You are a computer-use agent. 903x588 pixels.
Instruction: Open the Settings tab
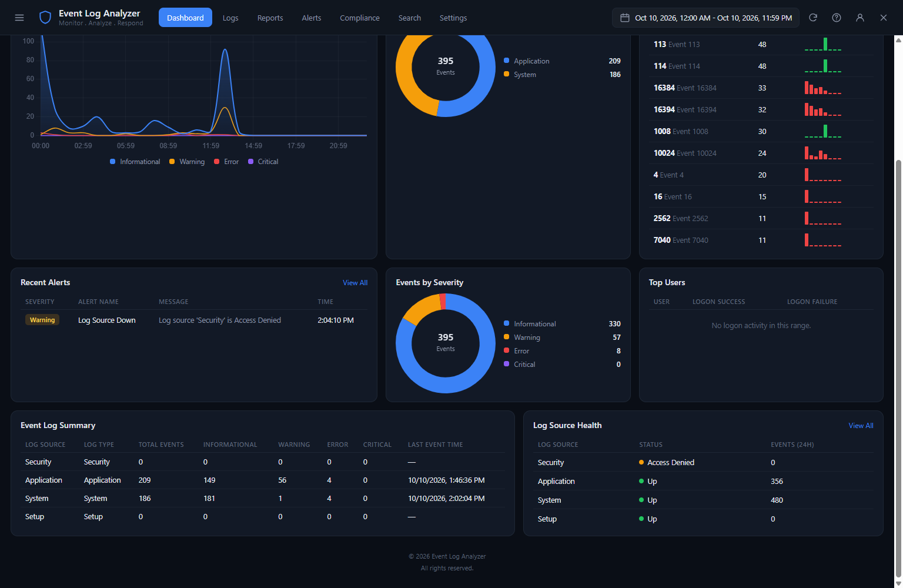point(453,18)
